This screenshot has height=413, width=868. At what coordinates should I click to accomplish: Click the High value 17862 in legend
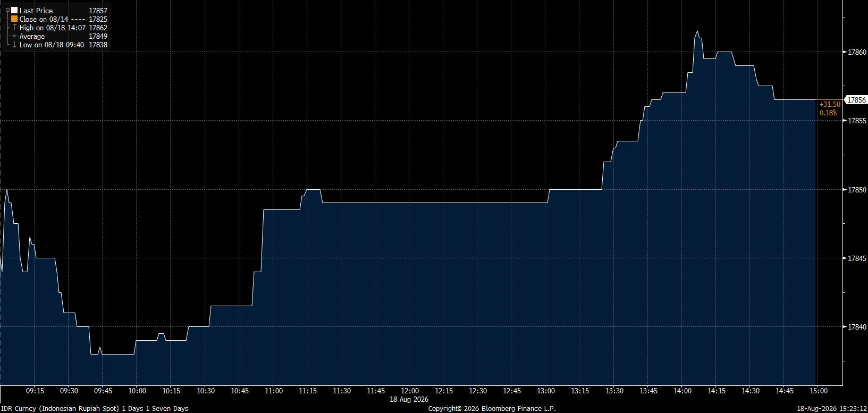pos(98,28)
